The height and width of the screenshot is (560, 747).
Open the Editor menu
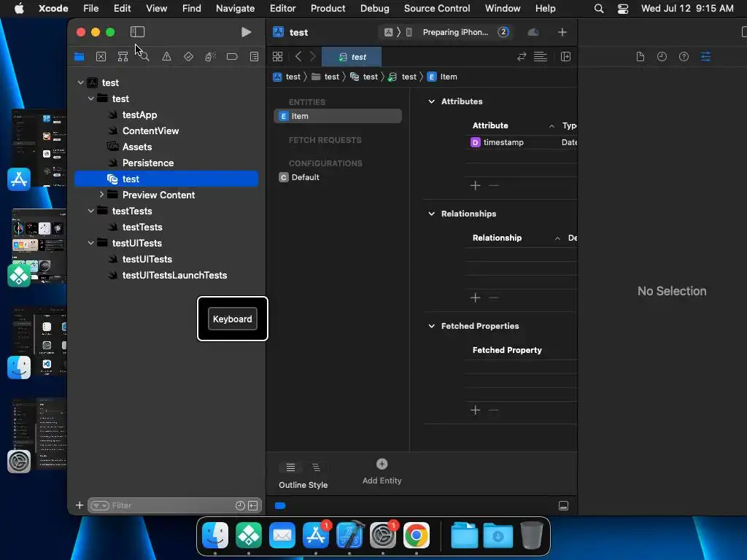282,8
